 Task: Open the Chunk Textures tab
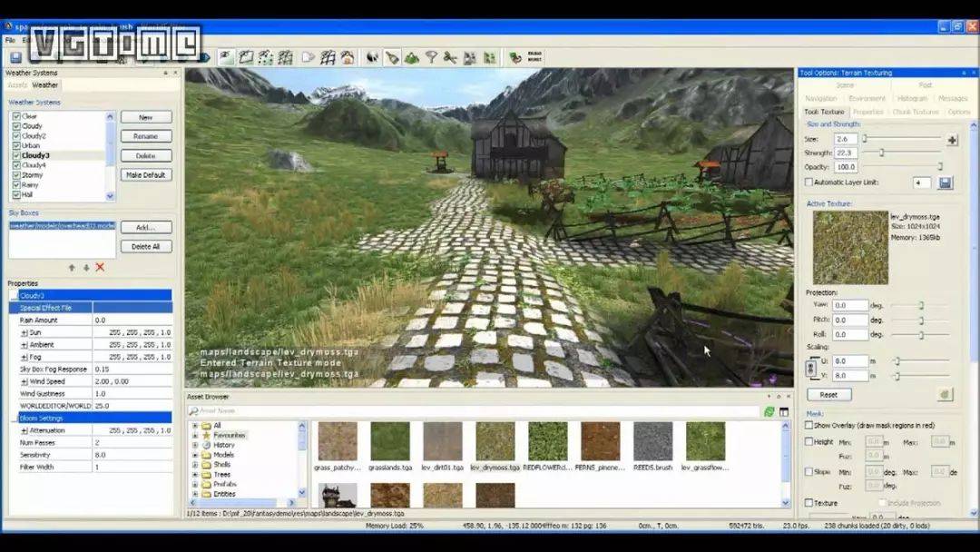915,112
